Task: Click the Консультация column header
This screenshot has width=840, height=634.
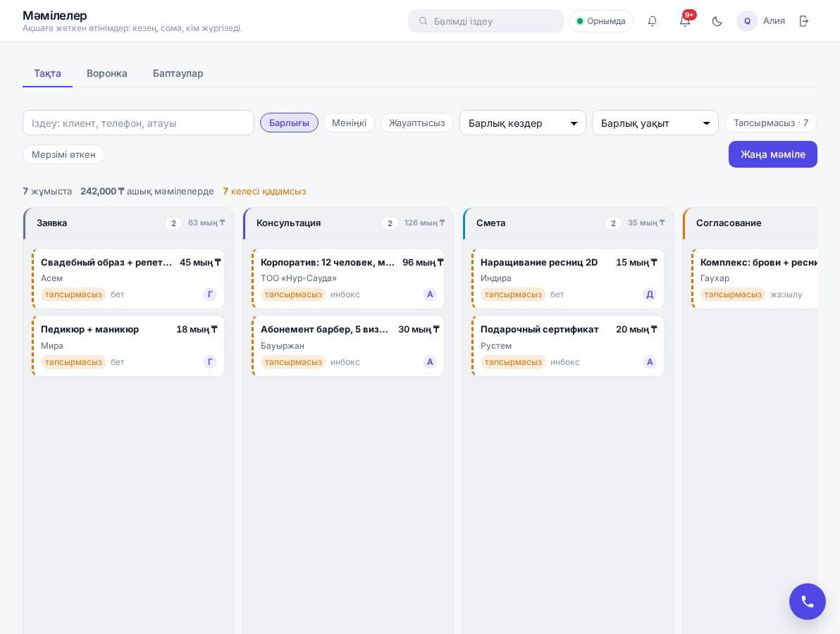Action: (x=347, y=223)
